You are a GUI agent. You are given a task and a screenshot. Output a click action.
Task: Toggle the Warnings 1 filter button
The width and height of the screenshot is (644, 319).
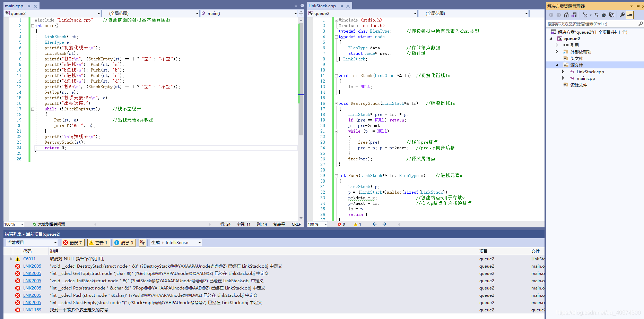click(x=99, y=243)
